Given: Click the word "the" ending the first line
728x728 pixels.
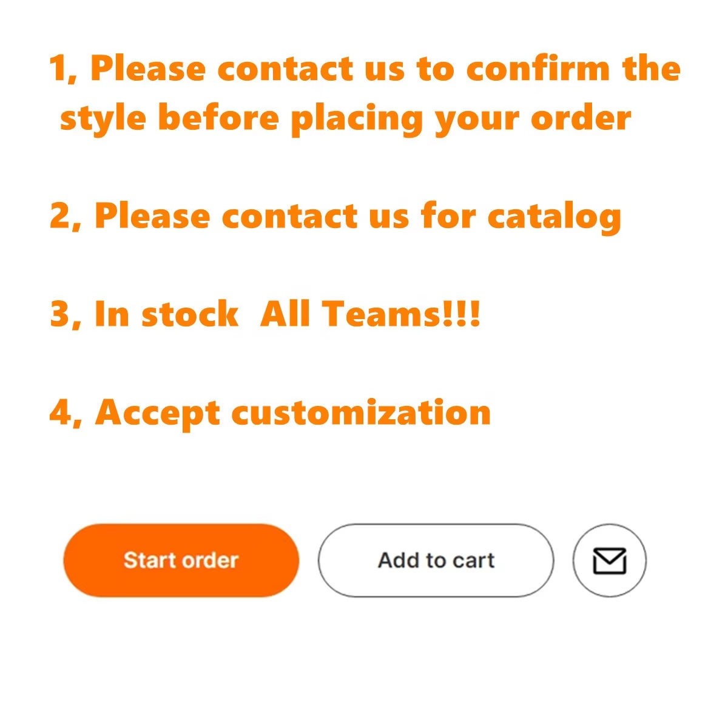Looking at the screenshot, I should tap(652, 68).
